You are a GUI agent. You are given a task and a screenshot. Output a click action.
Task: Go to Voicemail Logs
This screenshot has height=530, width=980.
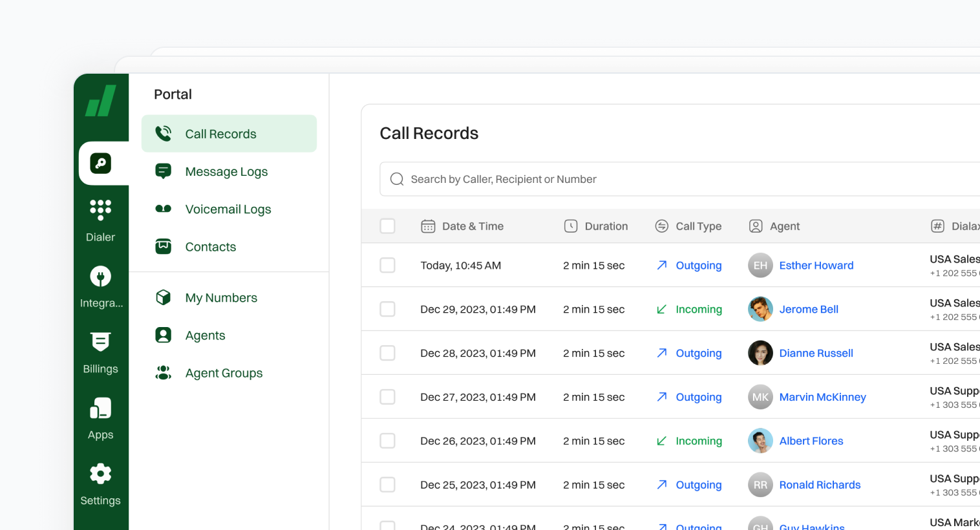pyautogui.click(x=228, y=209)
